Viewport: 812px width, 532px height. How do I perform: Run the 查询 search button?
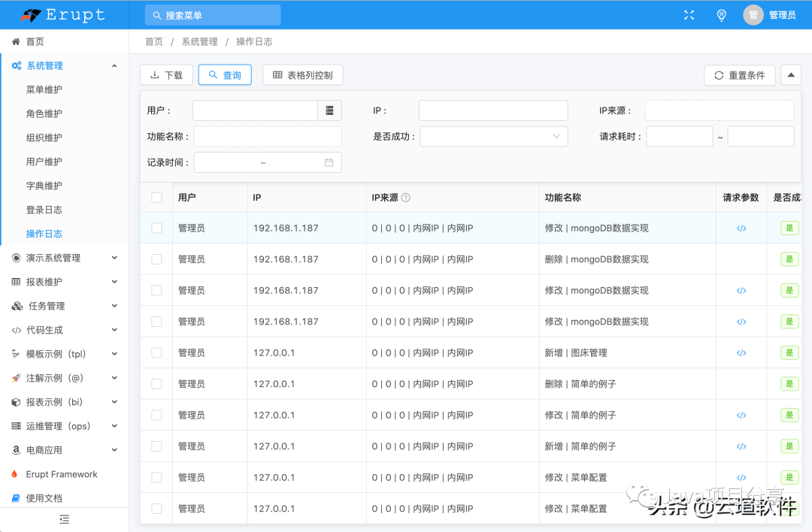[225, 74]
